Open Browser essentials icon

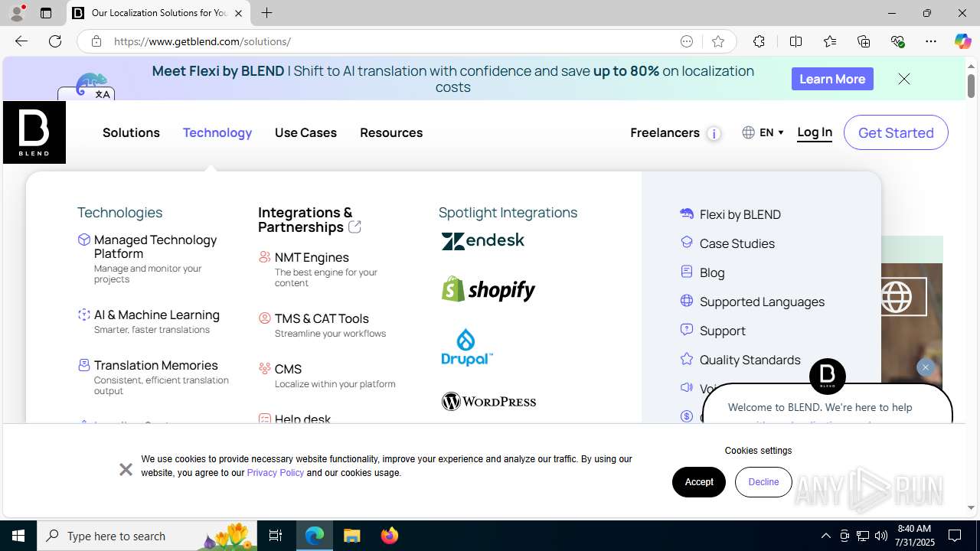(897, 41)
